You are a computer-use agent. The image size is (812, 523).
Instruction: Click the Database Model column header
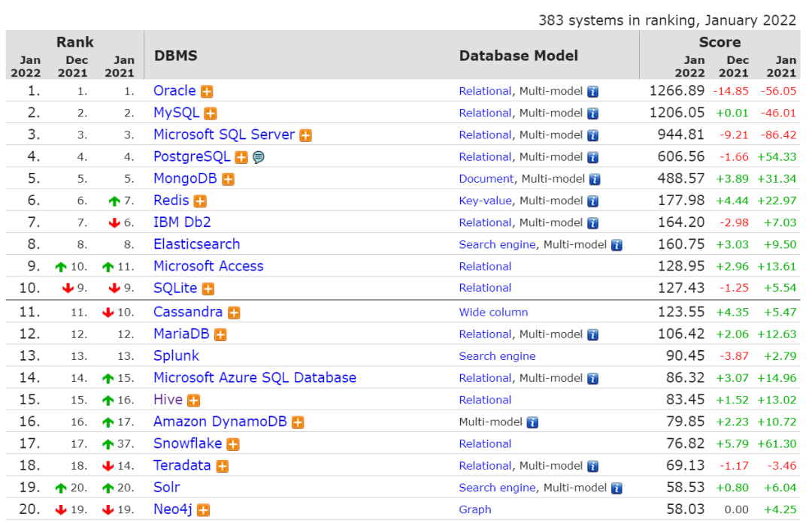[518, 56]
